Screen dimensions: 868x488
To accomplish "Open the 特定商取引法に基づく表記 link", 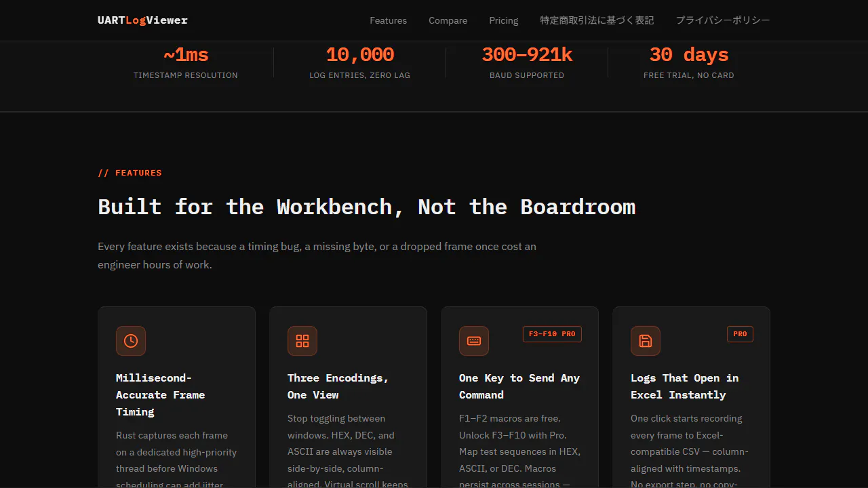I will click(597, 20).
